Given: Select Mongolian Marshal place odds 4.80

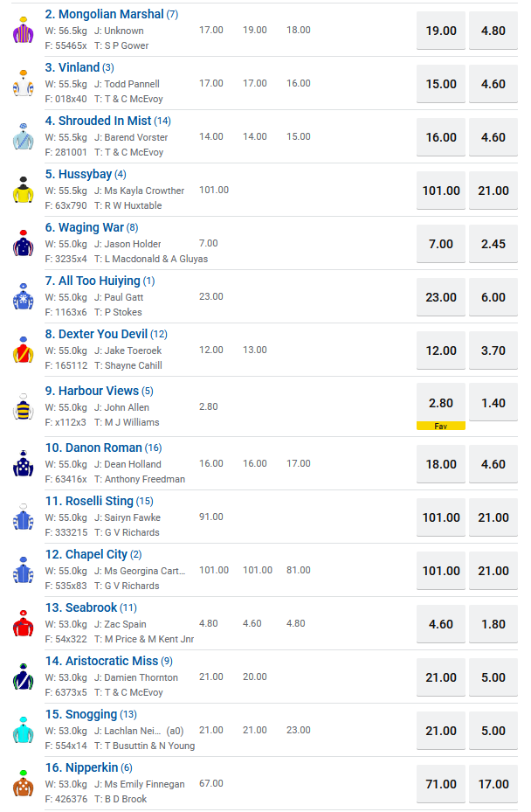Looking at the screenshot, I should click(493, 31).
